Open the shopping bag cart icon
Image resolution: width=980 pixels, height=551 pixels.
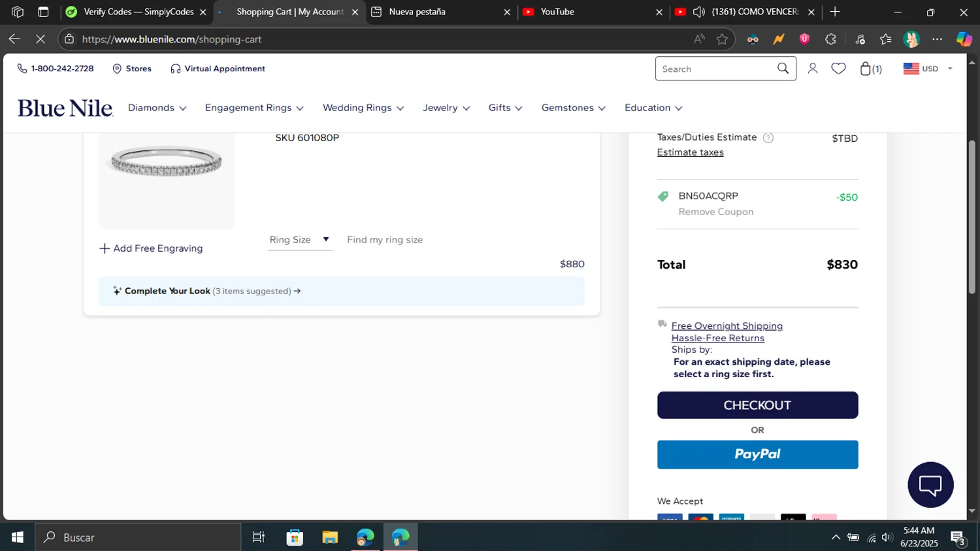[x=870, y=69]
